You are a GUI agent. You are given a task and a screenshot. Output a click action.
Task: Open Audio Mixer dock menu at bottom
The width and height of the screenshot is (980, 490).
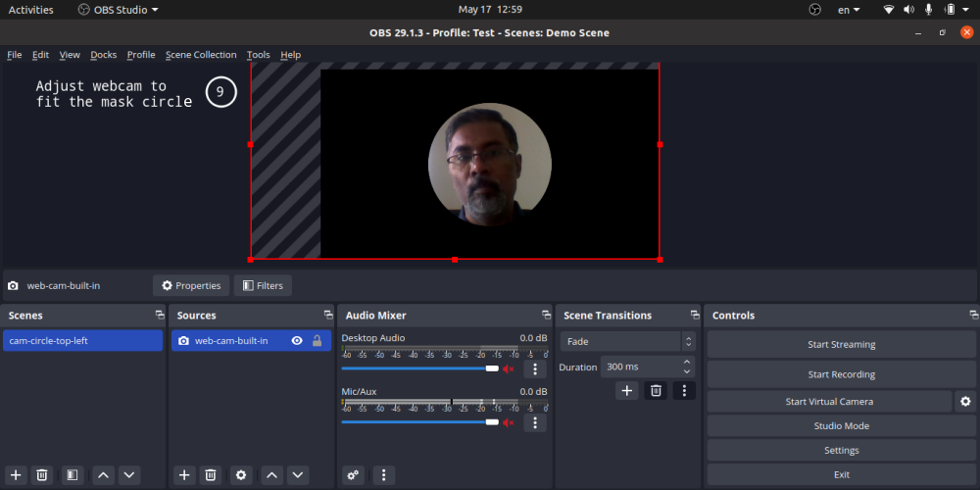point(384,475)
